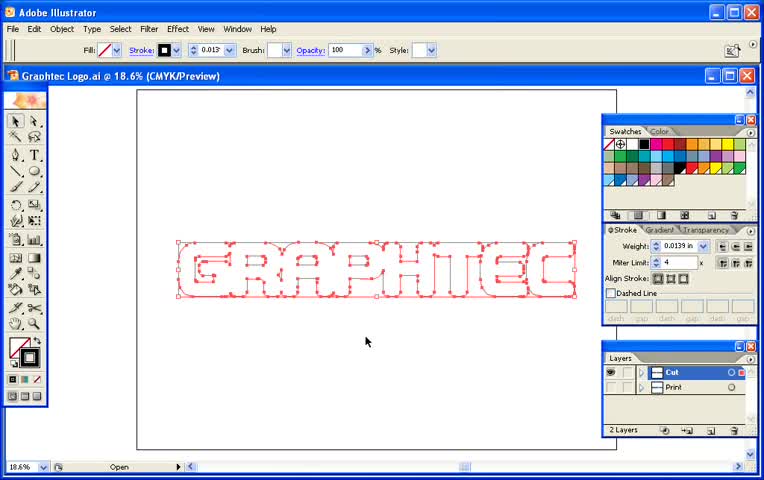
Task: Select the black arrow Selection tool
Action: [x=16, y=121]
